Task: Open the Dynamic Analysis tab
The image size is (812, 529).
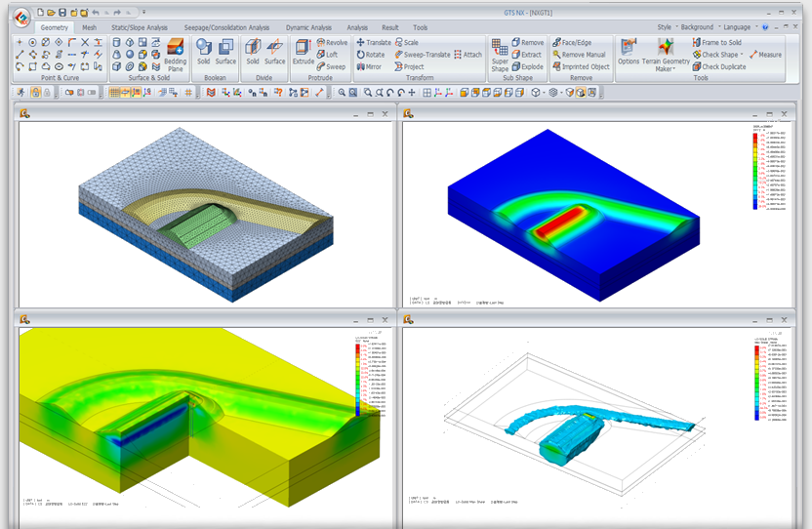Action: pos(309,27)
